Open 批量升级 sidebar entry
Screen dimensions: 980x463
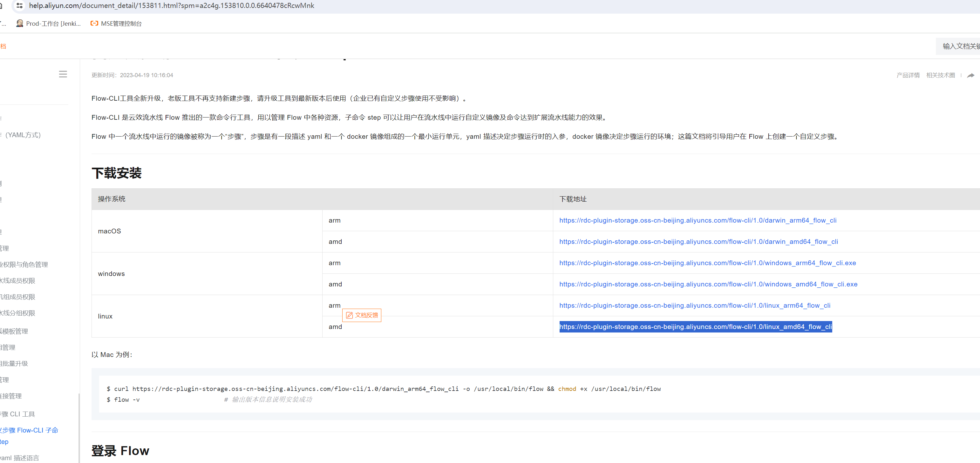click(x=14, y=364)
